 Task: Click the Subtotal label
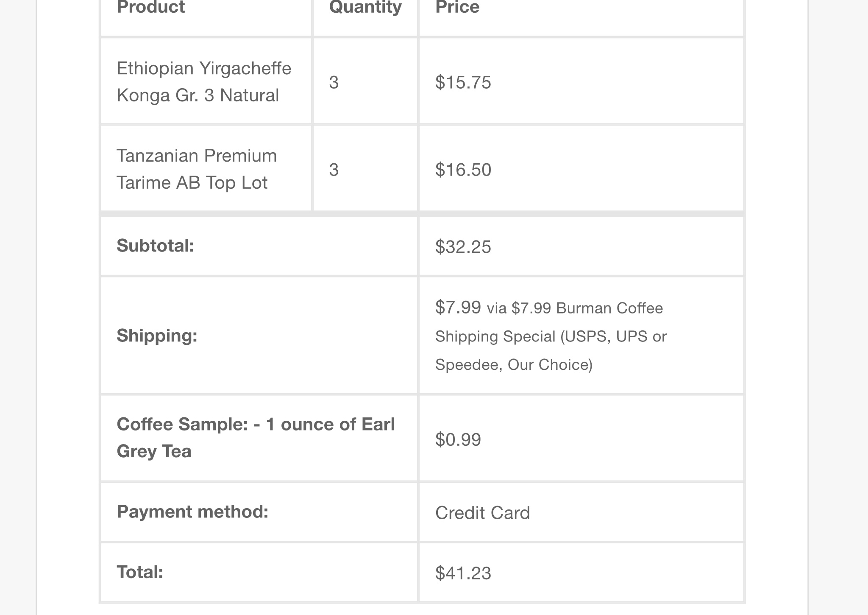tap(155, 246)
